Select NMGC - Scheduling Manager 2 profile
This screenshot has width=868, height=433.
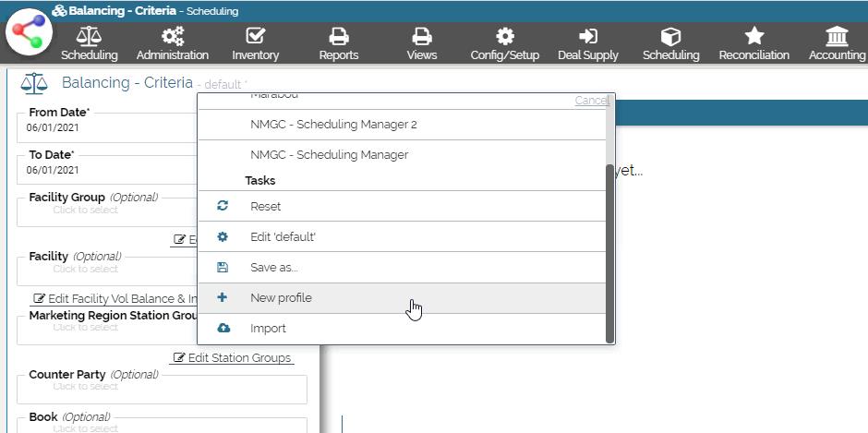pyautogui.click(x=333, y=125)
